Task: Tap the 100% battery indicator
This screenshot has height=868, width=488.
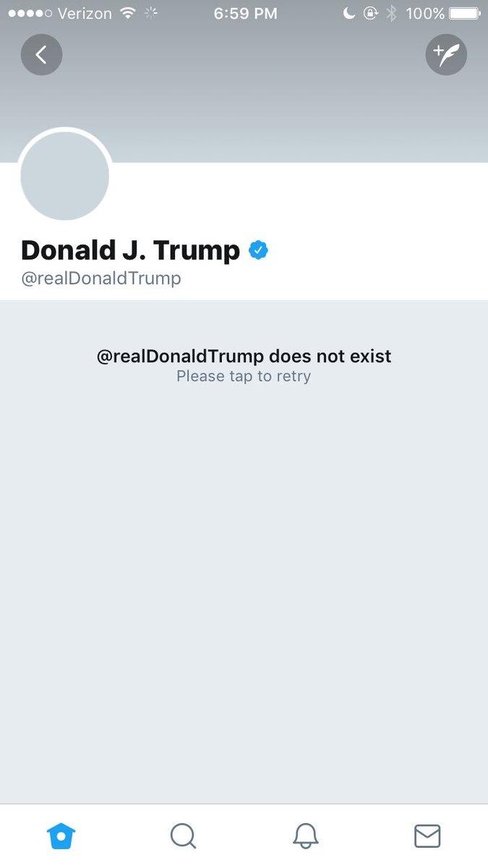Action: (442, 13)
